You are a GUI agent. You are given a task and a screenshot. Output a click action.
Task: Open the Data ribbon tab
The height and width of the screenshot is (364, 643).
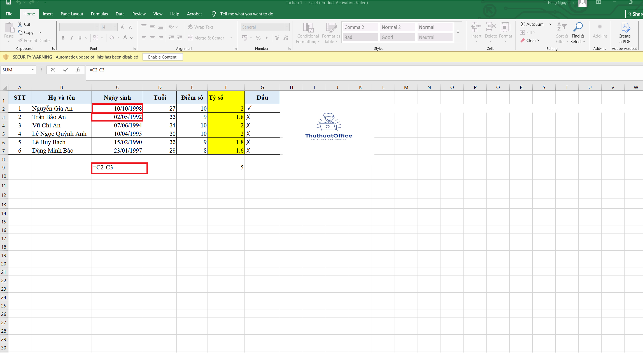[120, 14]
